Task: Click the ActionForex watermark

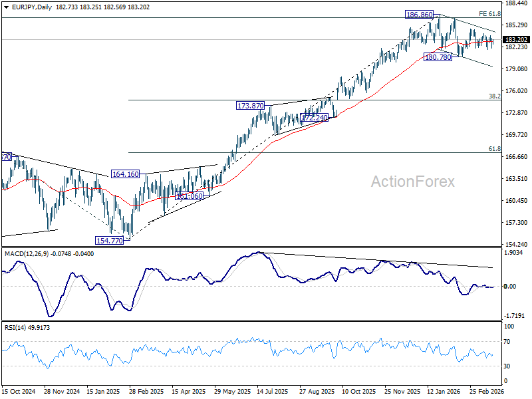Action: [x=412, y=182]
